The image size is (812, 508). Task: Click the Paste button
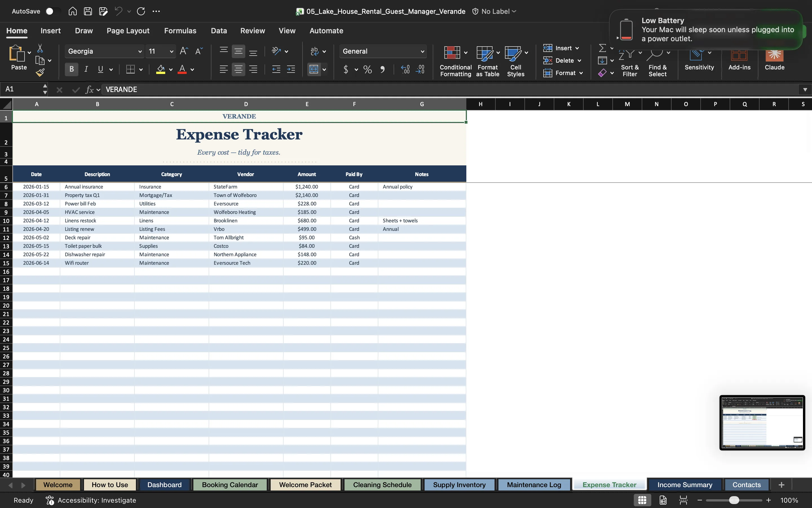[19, 58]
